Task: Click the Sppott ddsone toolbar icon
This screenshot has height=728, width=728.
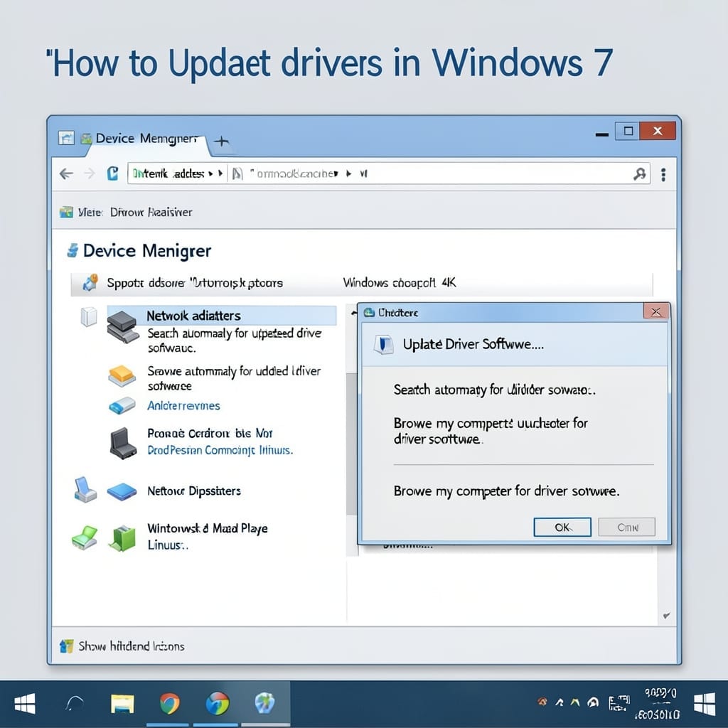Action: click(x=90, y=282)
